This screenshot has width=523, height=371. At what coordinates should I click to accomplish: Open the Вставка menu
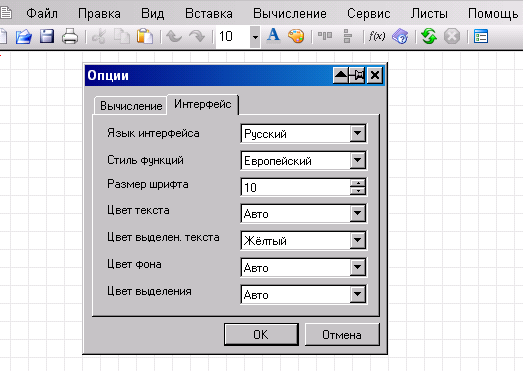pyautogui.click(x=209, y=13)
